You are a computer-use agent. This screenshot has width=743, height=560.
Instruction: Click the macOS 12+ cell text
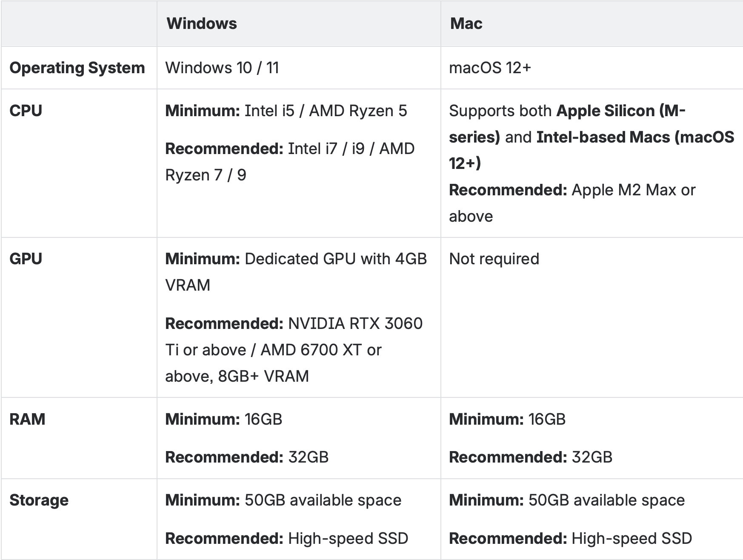(x=490, y=68)
